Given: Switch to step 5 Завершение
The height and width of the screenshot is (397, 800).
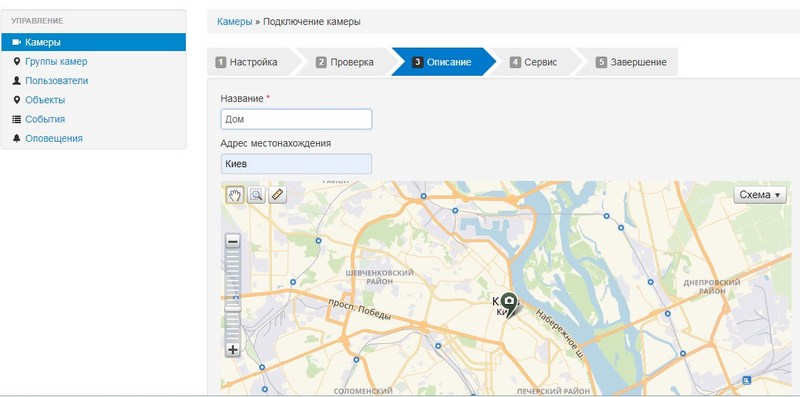Looking at the screenshot, I should (x=631, y=62).
